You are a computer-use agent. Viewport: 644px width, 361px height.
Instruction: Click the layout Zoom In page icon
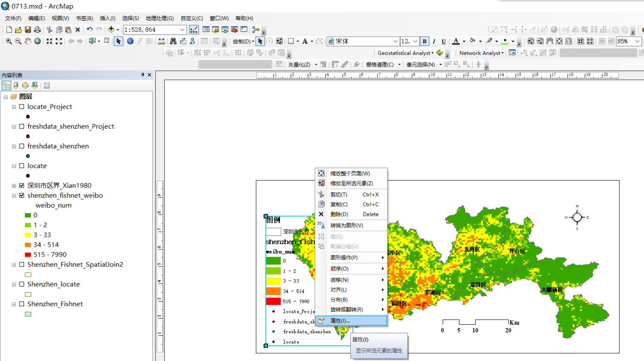coord(531,41)
